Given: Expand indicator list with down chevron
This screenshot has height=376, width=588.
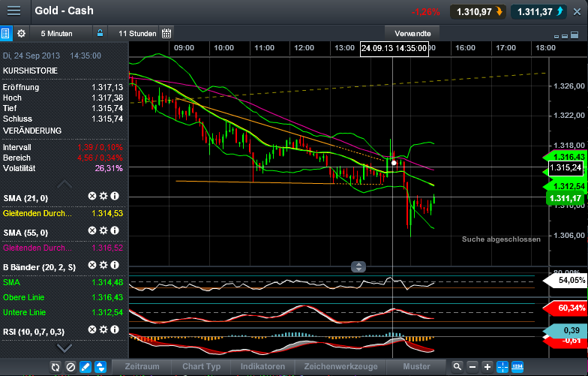Looking at the screenshot, I should pos(64,348).
